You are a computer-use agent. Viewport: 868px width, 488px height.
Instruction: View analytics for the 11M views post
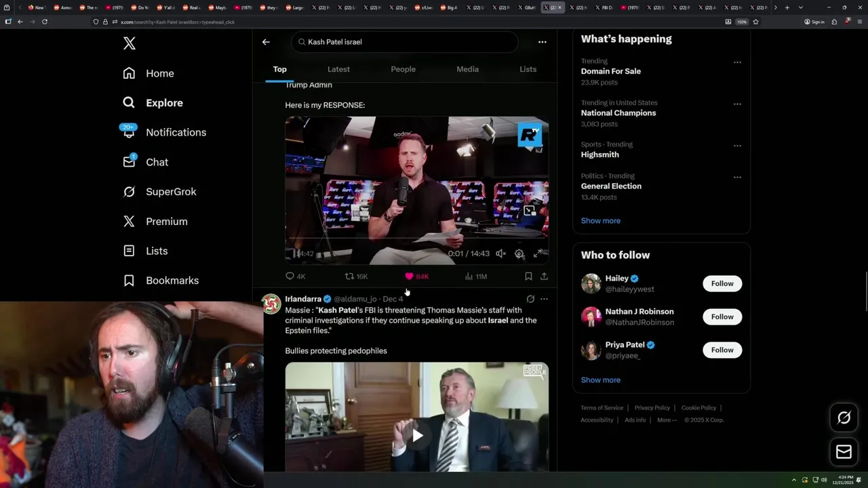[475, 277]
